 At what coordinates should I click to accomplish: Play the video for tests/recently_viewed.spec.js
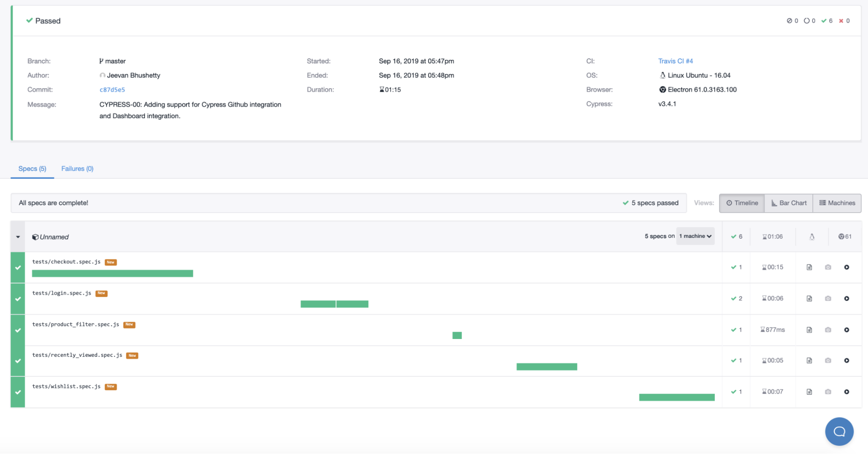847,360
